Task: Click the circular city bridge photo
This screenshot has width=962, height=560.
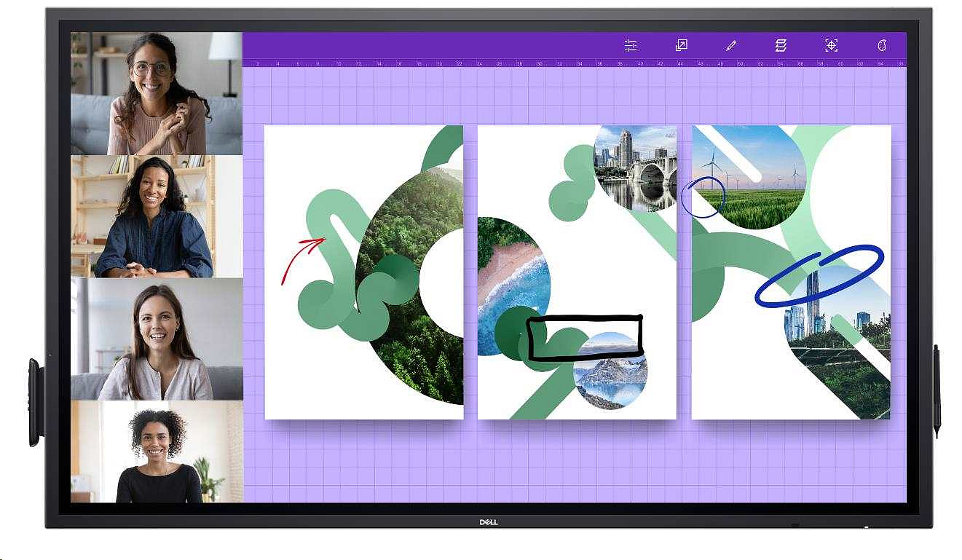Action: click(635, 167)
